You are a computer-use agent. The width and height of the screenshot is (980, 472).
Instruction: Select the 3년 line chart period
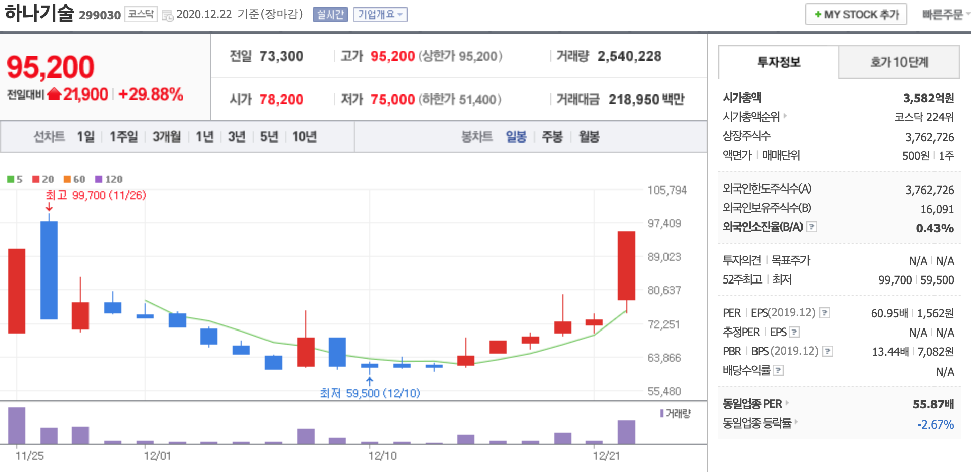237,137
